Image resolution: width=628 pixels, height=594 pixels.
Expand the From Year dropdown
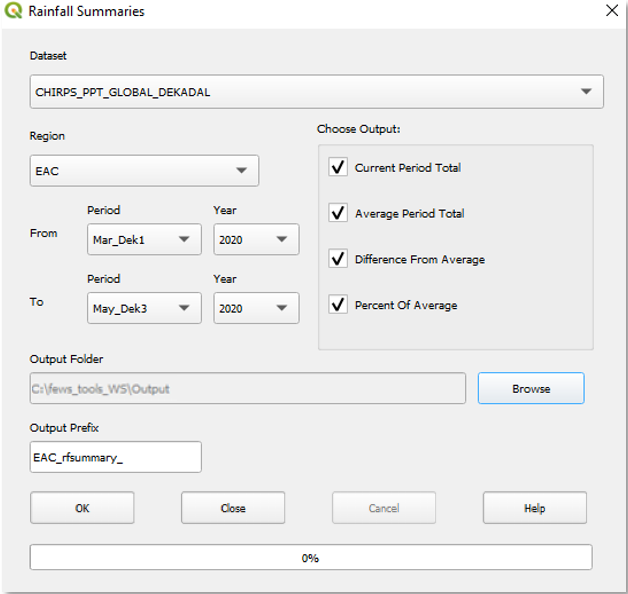[256, 239]
